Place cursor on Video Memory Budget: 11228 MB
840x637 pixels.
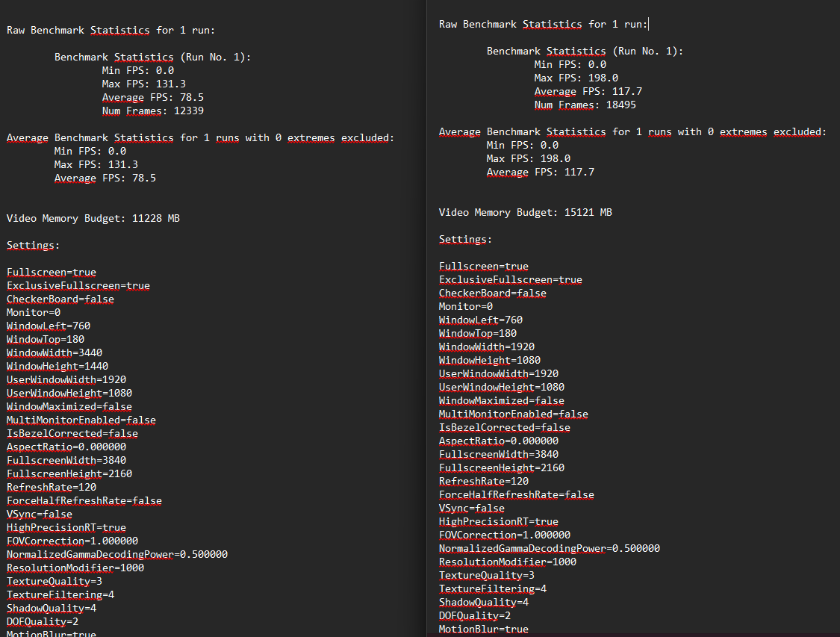[x=93, y=219]
